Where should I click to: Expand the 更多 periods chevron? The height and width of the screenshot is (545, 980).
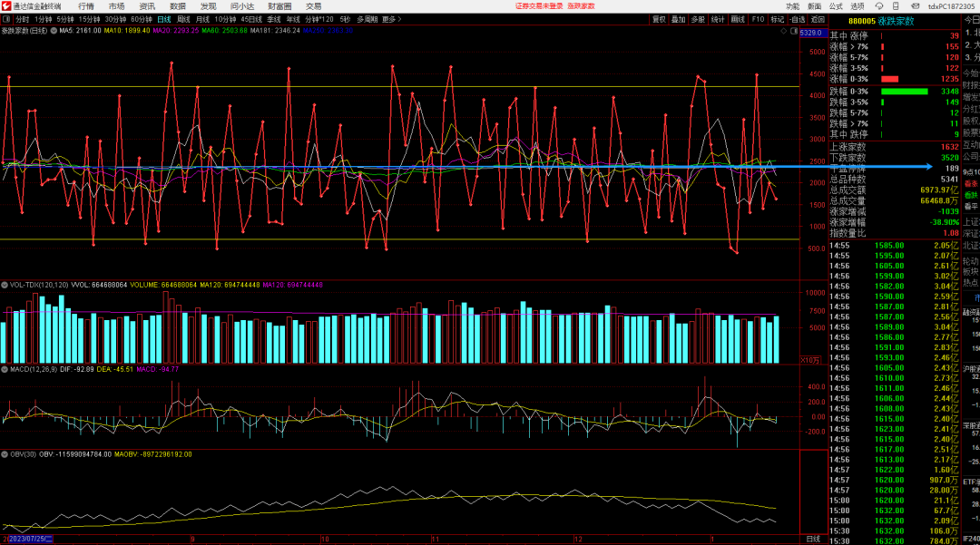coord(392,19)
